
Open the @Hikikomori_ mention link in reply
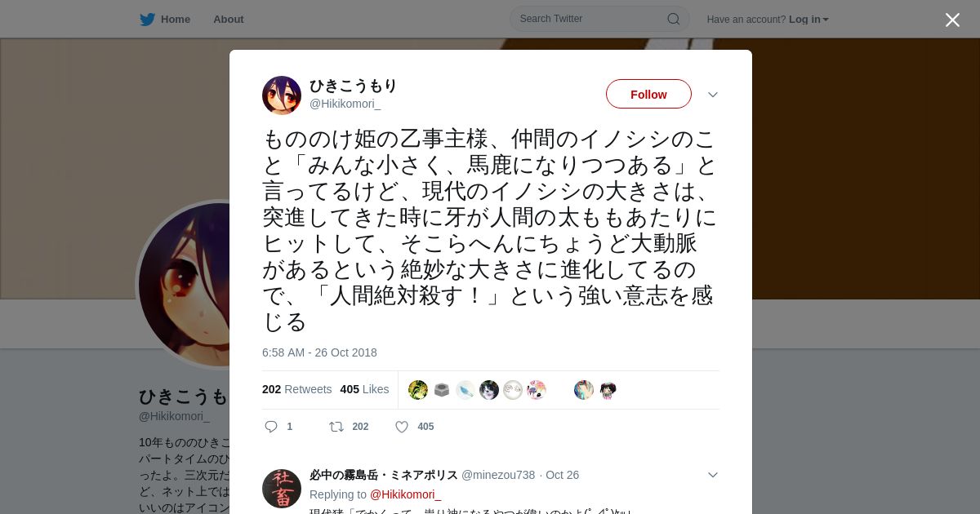pos(405,494)
